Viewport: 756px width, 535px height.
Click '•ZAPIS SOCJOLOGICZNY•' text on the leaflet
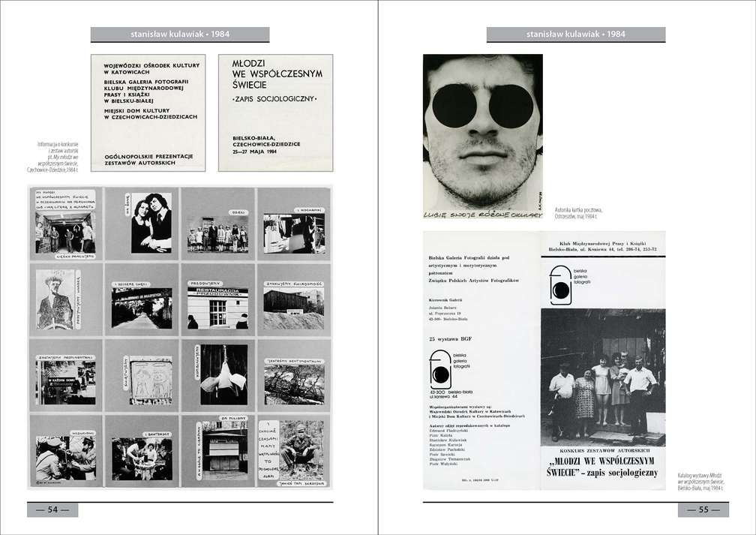tap(274, 99)
